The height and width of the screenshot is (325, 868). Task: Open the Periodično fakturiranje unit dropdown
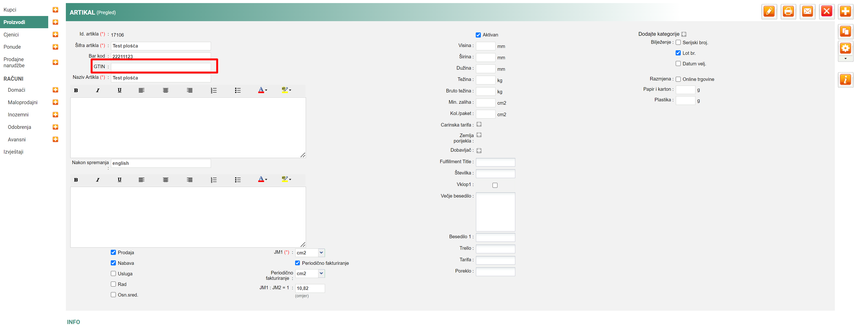(x=321, y=273)
